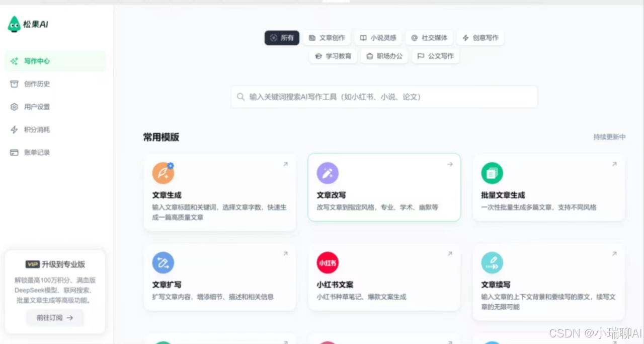Viewport: 644px width, 344px height.
Task: Select the 职场办公 category tab
Action: (384, 56)
